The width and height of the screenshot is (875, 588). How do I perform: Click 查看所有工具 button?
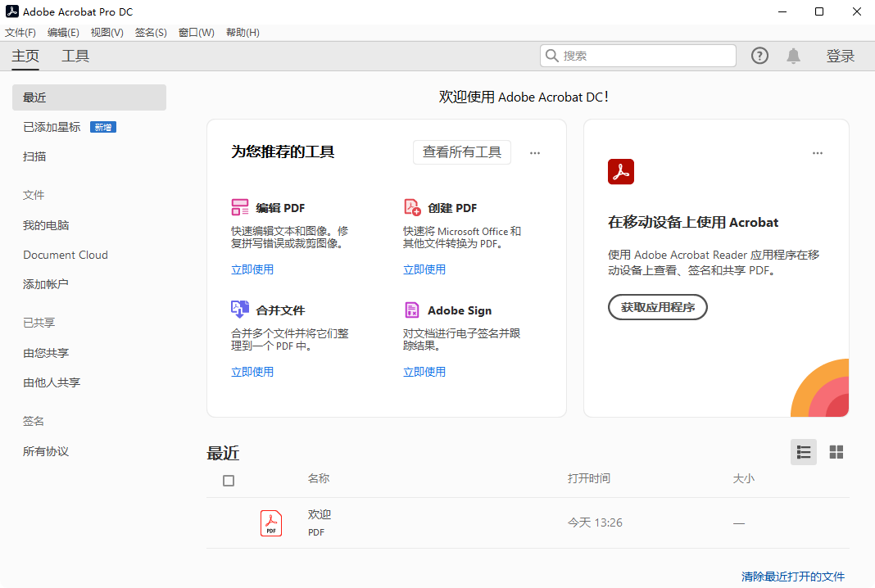coord(462,152)
